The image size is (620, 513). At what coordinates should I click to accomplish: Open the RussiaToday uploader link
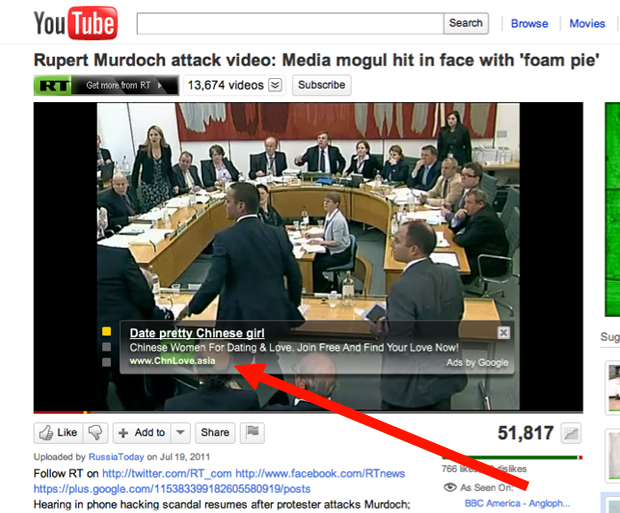116,457
